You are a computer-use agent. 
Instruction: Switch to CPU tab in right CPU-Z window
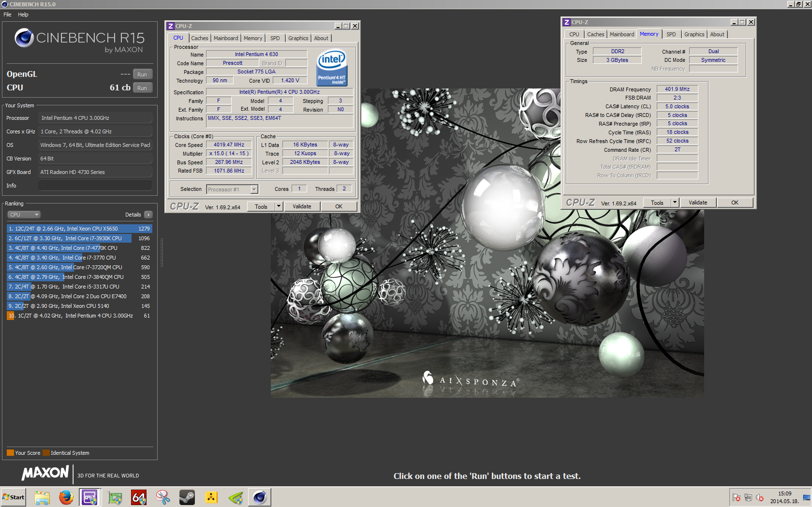[x=574, y=34]
